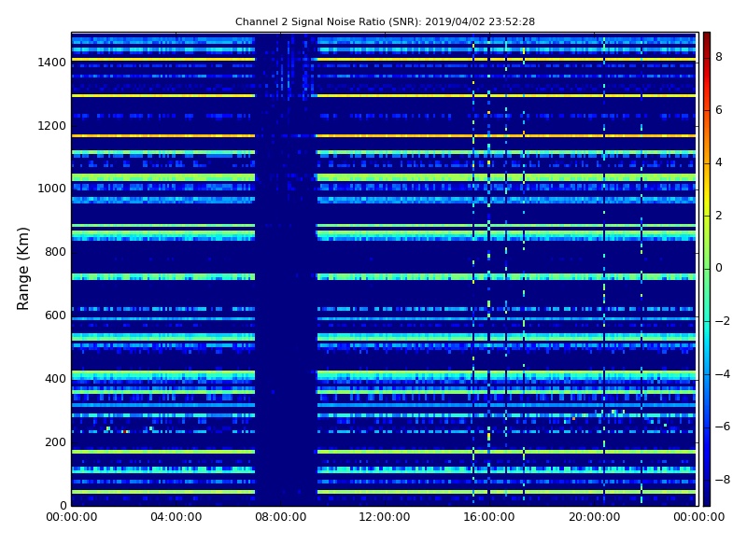The height and width of the screenshot is (560, 747).
Task: Click colorbar tick label 4
Action: coord(719,162)
